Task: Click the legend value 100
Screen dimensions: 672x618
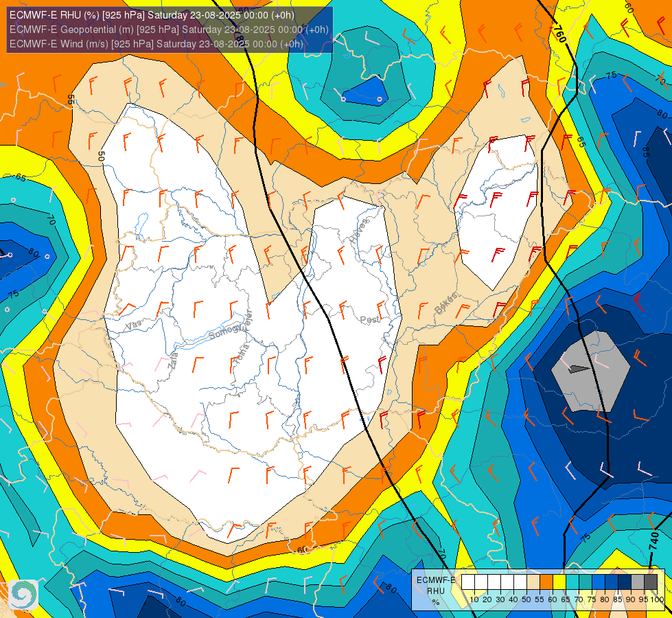Action: 657,599
